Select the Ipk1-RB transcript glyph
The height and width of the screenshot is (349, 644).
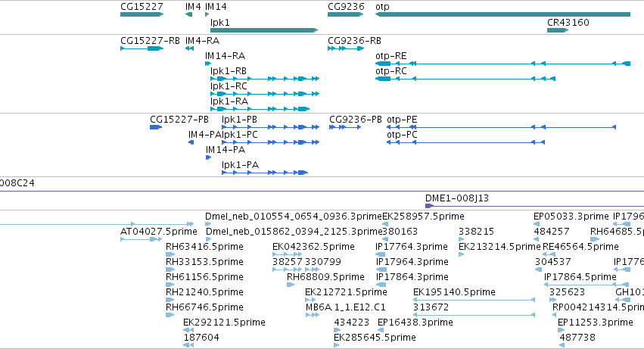tap(265, 79)
